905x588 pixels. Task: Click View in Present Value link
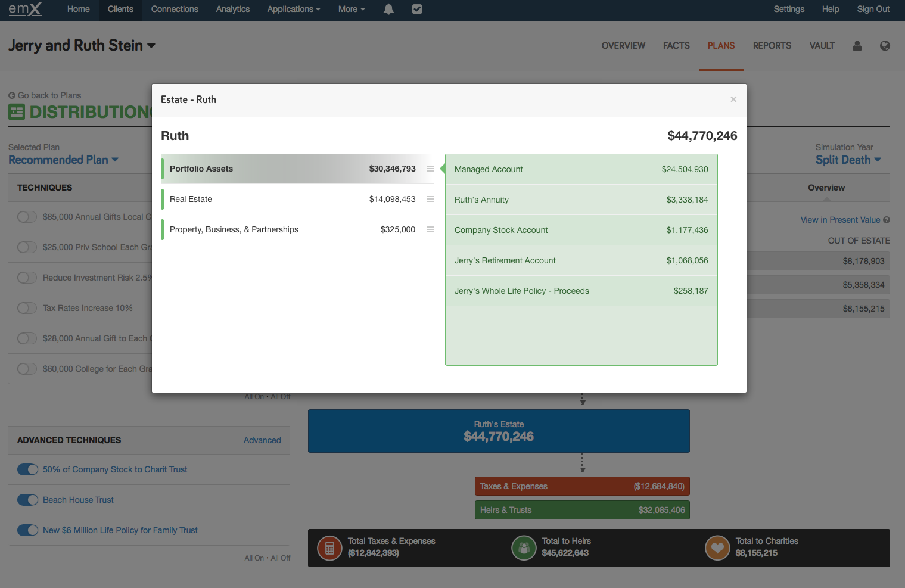pyautogui.click(x=840, y=220)
